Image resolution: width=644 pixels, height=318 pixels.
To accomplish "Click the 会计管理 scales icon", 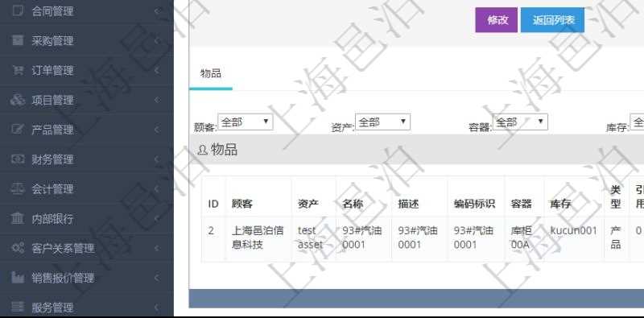I will 17,188.
